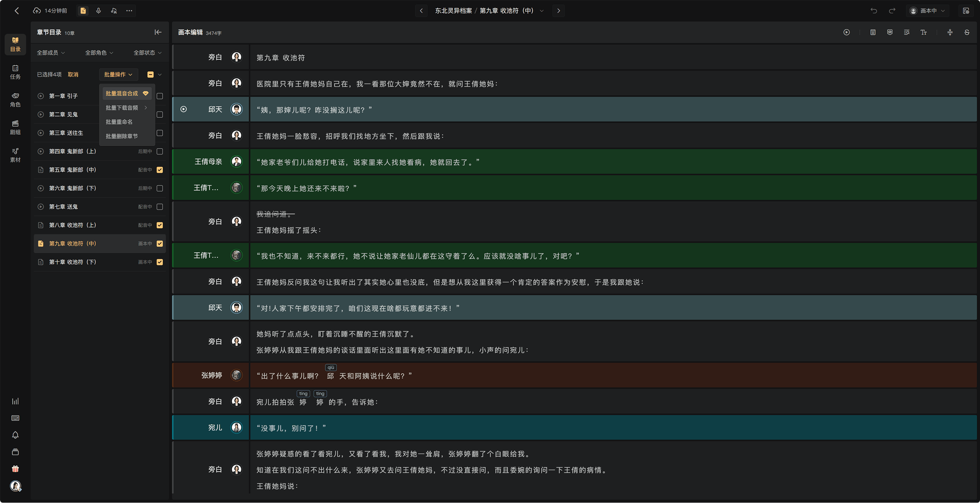The width and height of the screenshot is (980, 503).
Task: Open the statistics bars icon in sidebar
Action: tap(15, 401)
